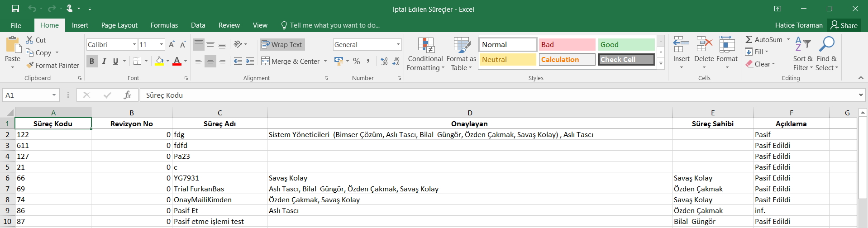Click the Insert Function fx icon
Viewport: 868px width, 228px height.
(x=127, y=95)
